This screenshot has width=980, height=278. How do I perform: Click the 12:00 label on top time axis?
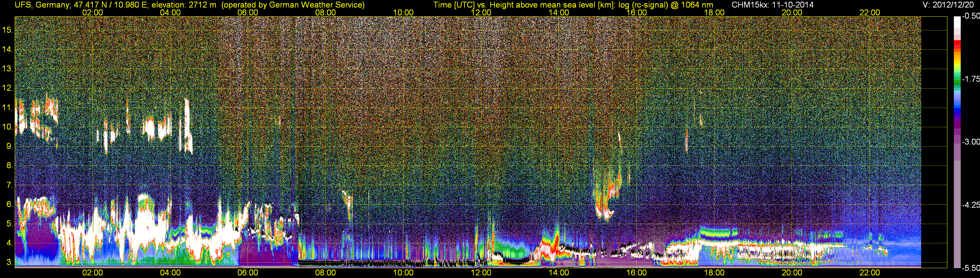pos(481,12)
